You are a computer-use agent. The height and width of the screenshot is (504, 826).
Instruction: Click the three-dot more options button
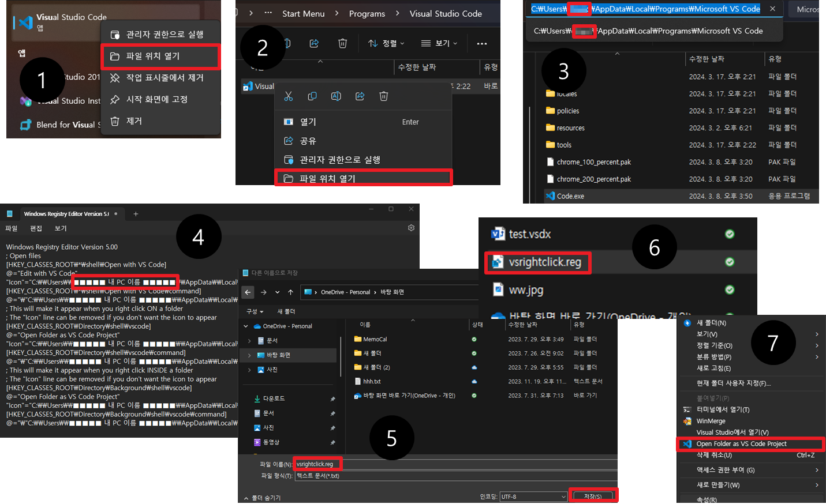[482, 43]
